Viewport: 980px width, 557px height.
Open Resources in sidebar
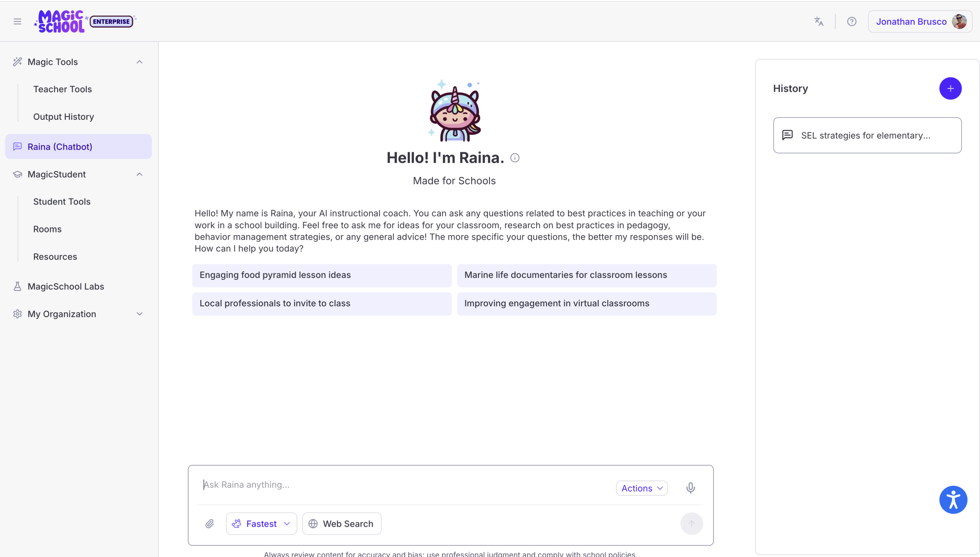pyautogui.click(x=55, y=257)
